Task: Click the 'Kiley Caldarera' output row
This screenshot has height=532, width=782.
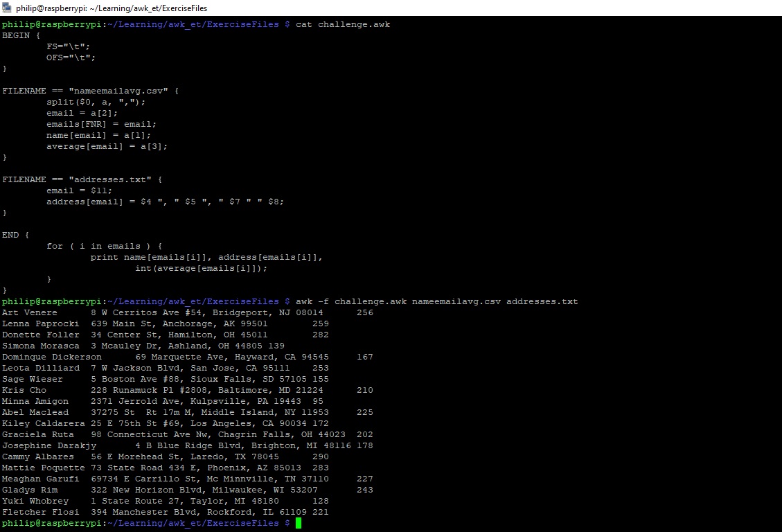Action: coord(165,423)
